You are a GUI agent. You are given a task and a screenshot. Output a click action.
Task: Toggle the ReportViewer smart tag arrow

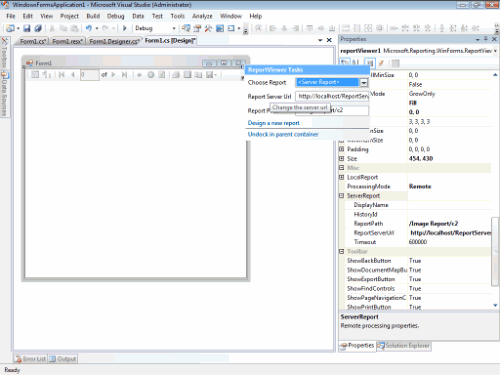pos(242,66)
